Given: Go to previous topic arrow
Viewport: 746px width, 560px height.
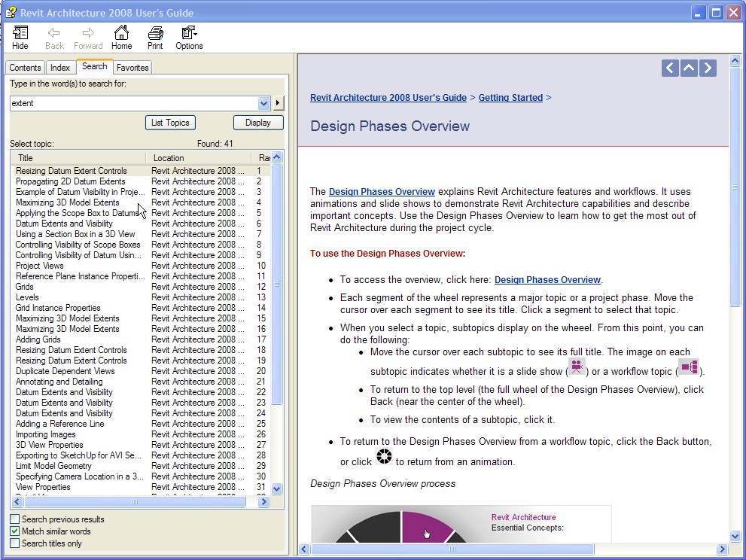Looking at the screenshot, I should click(670, 68).
